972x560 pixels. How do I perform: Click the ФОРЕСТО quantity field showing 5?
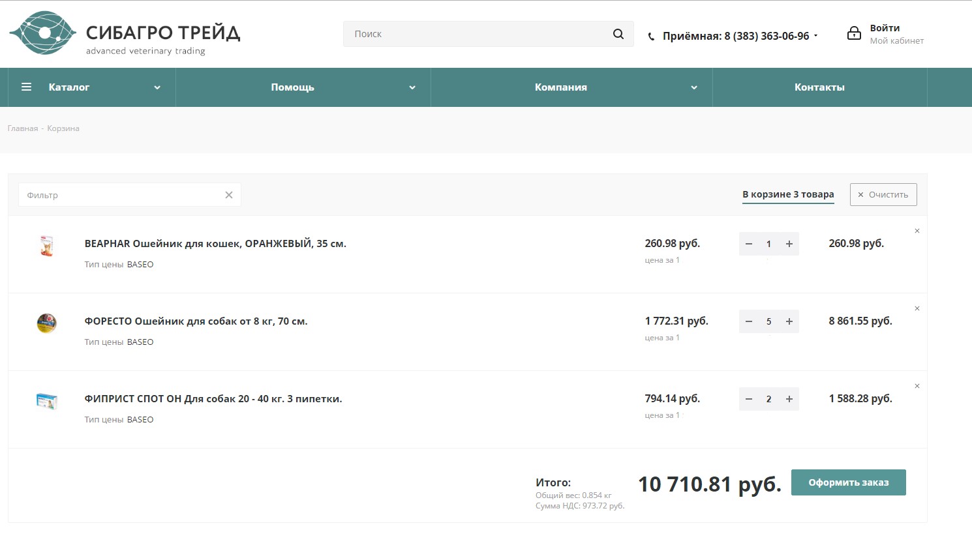[768, 321]
